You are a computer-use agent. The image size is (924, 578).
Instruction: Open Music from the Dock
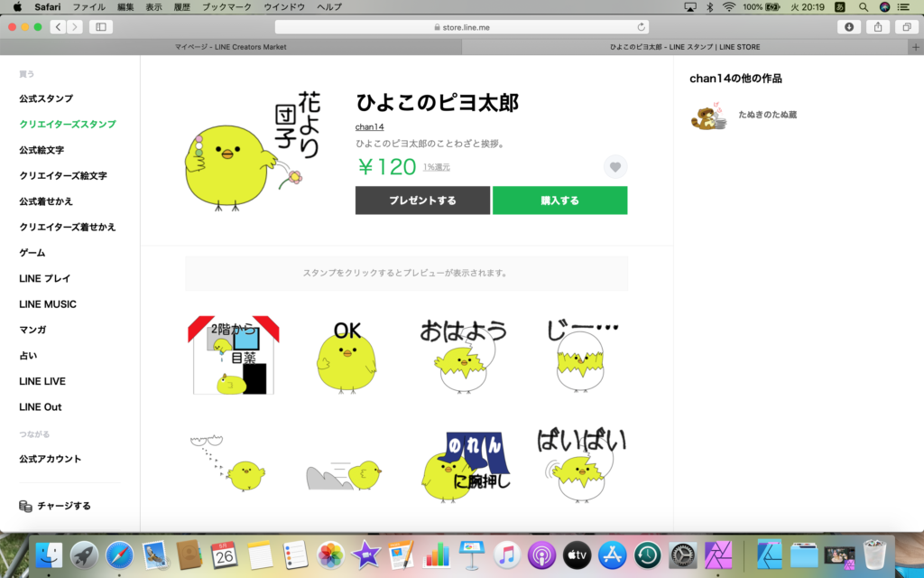(x=507, y=555)
